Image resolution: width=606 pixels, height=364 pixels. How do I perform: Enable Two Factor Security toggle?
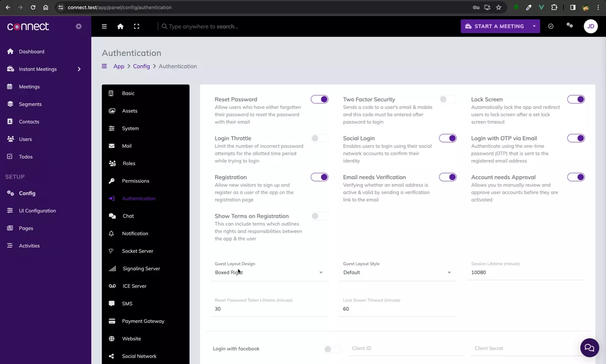coord(447,99)
